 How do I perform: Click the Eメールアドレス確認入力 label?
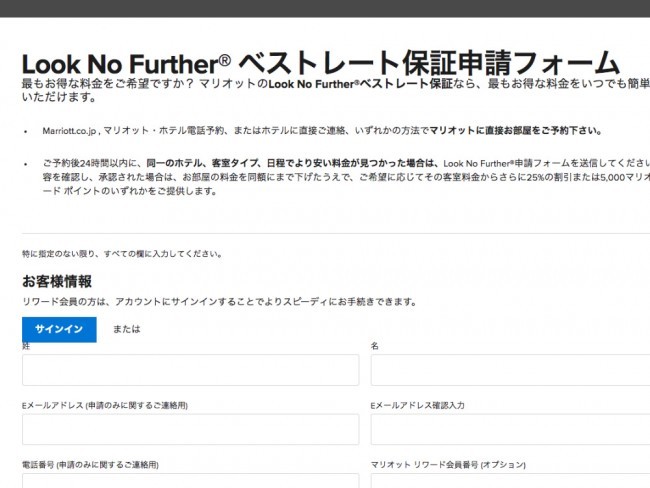pyautogui.click(x=417, y=405)
